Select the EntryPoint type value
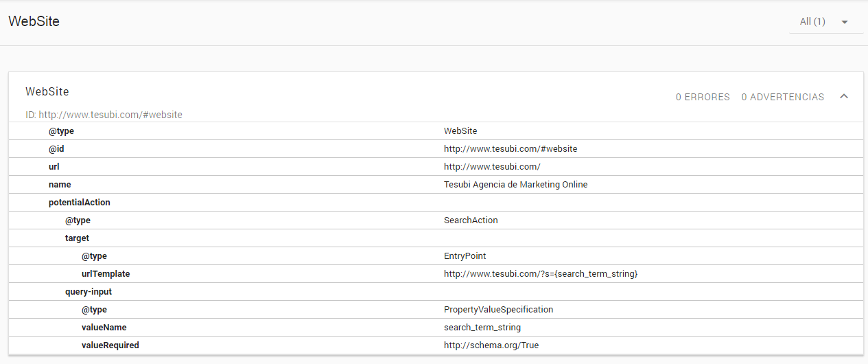The height and width of the screenshot is (364, 868). coord(465,255)
